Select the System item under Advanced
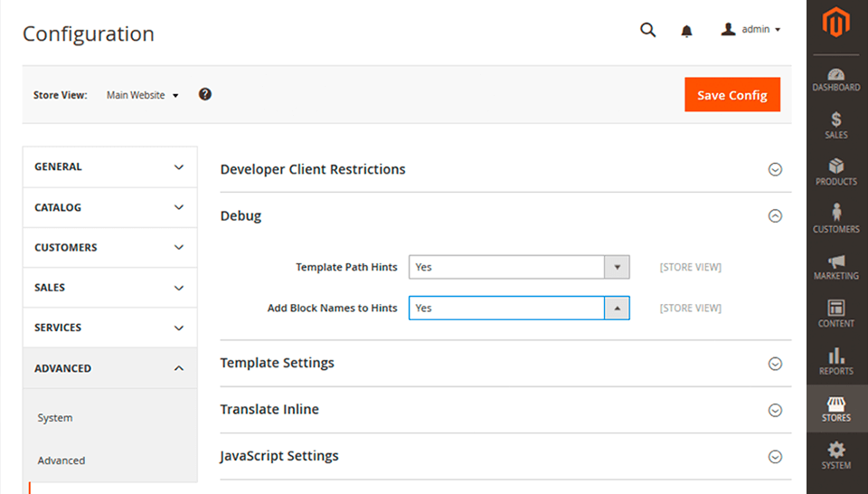Image resolution: width=868 pixels, height=494 pixels. [55, 418]
